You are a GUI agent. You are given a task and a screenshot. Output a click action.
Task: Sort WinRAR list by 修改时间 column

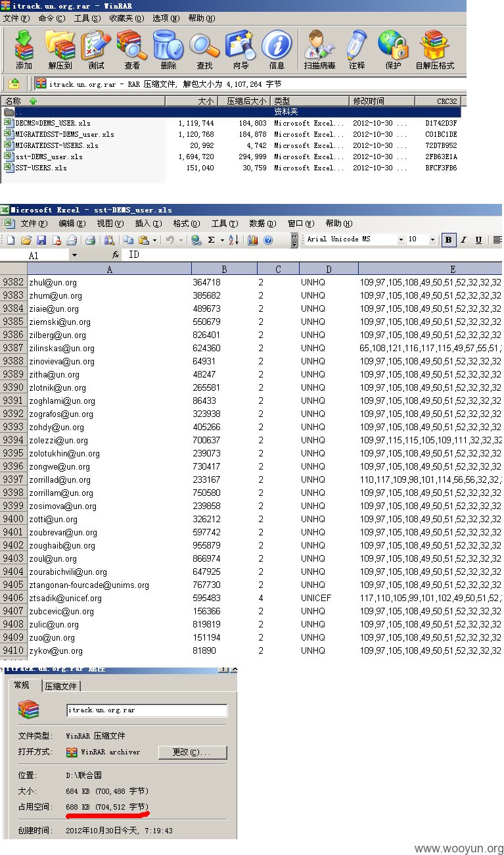point(382,101)
